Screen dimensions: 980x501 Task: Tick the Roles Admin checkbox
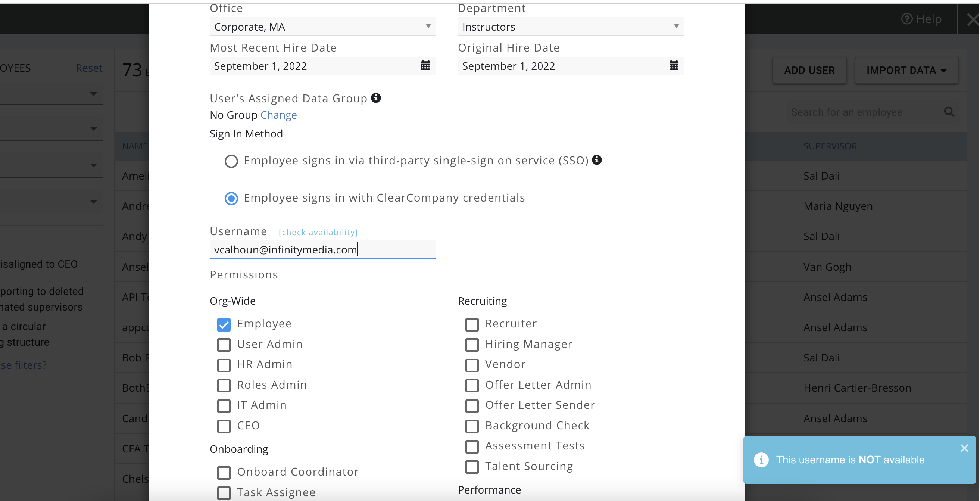coord(224,386)
